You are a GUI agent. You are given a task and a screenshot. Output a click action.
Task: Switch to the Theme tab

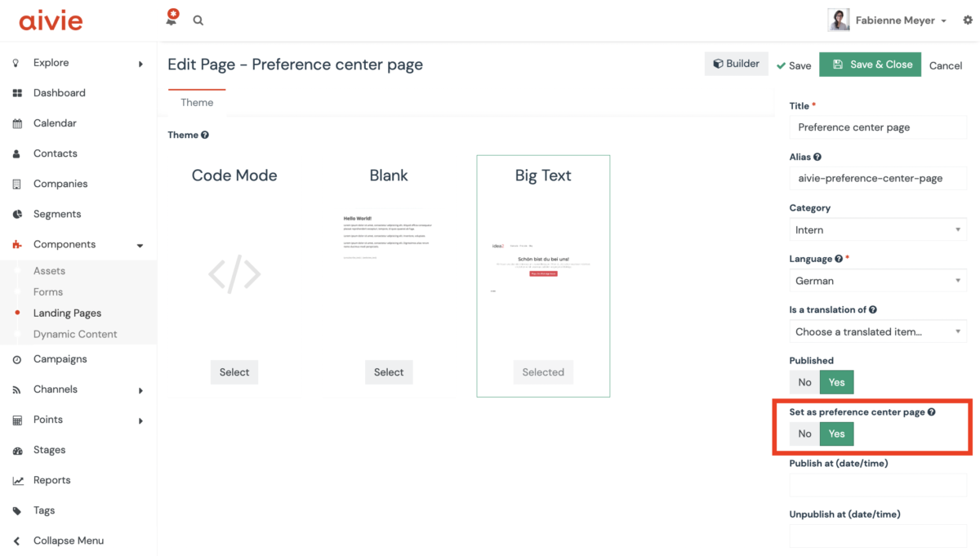(197, 103)
